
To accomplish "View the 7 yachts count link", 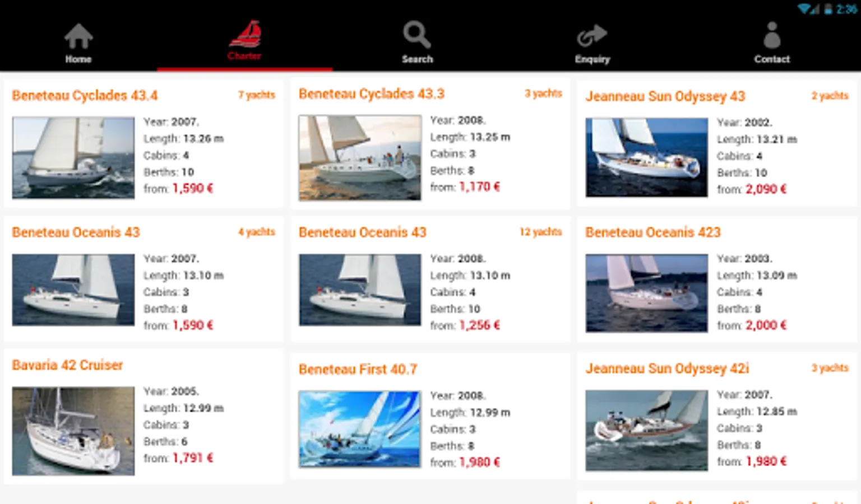I will click(257, 95).
